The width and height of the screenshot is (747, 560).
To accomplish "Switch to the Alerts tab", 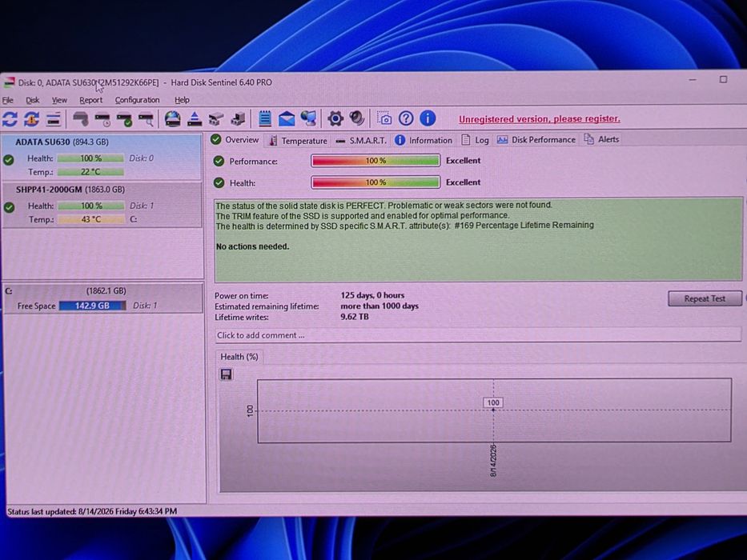I will click(x=602, y=139).
